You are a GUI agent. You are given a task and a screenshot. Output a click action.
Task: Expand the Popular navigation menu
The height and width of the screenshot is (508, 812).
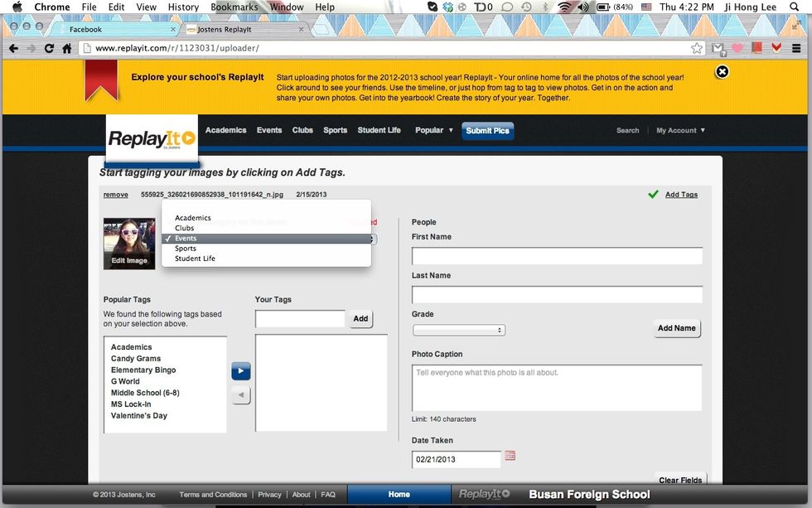coord(434,130)
